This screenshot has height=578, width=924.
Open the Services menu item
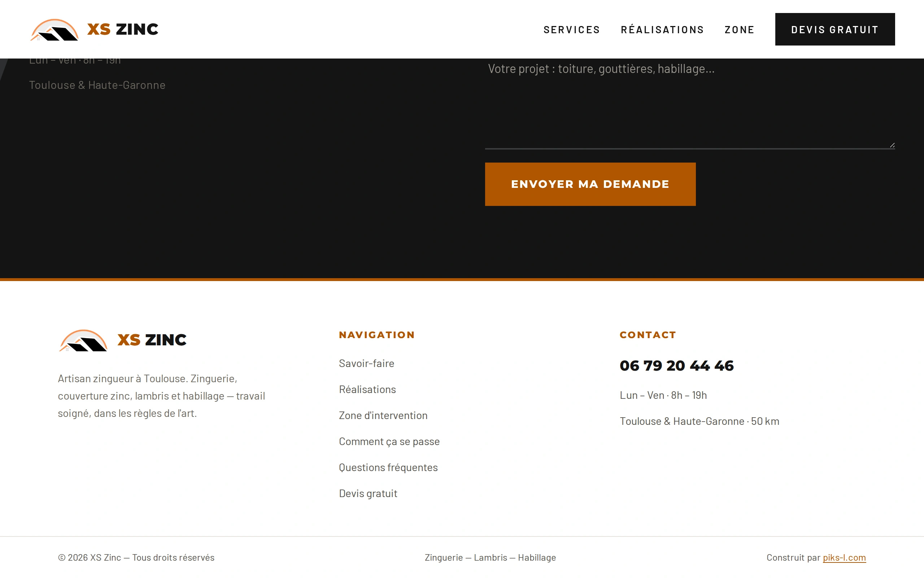pos(572,29)
